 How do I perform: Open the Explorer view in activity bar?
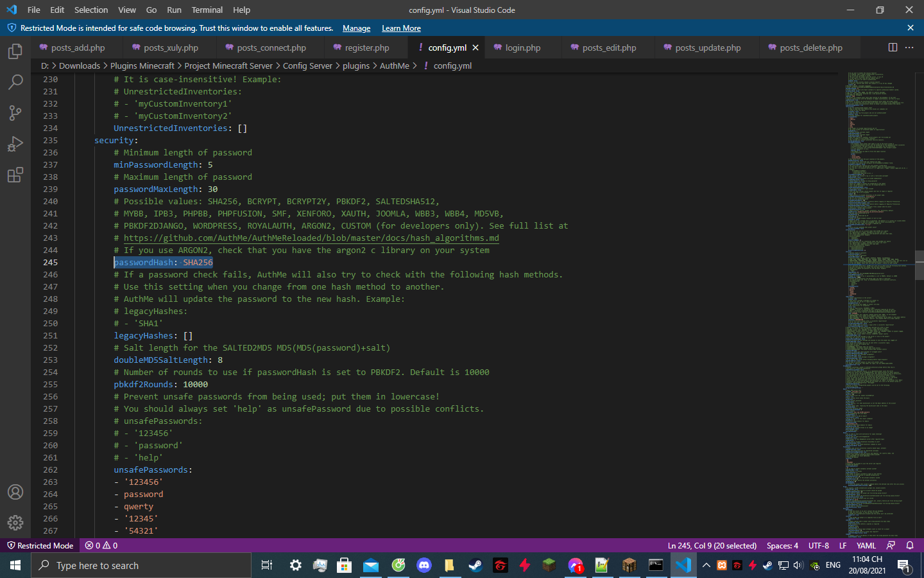tap(15, 51)
